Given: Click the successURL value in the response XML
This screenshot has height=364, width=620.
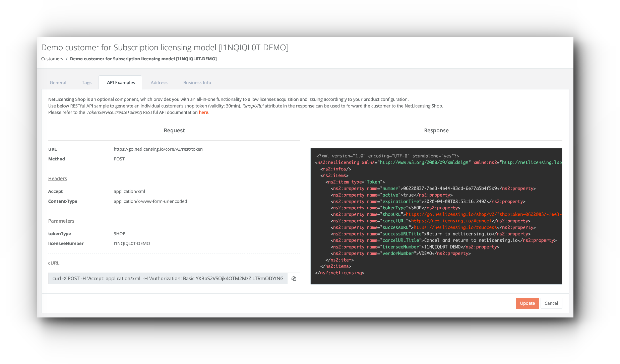Looking at the screenshot, I should coord(455,227).
